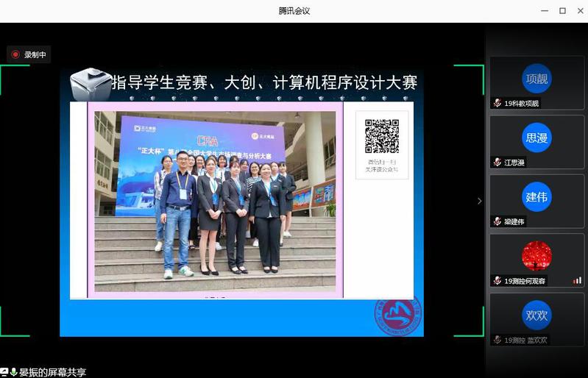Click muted mic icon beside 江思漫
Screen dimensions: 588x378
point(497,163)
